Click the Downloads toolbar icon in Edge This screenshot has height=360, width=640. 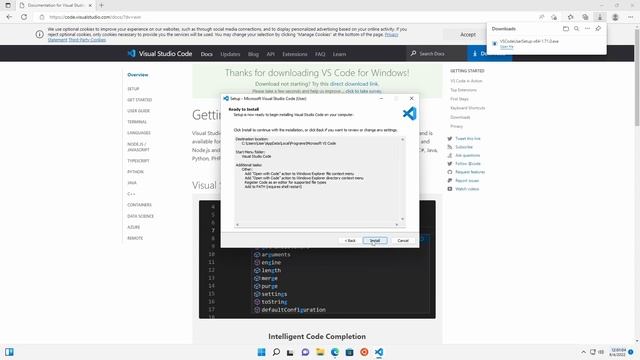tap(600, 17)
